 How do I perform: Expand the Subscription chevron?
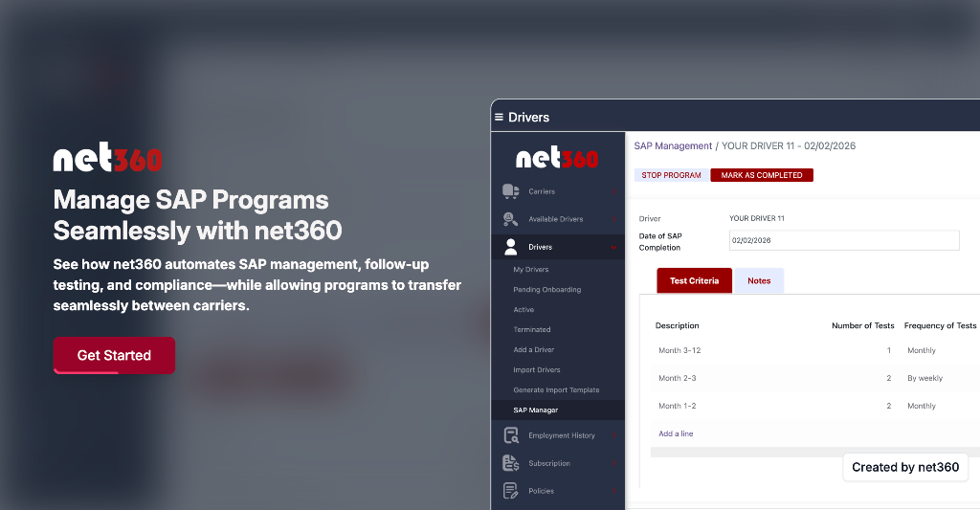[x=614, y=463]
